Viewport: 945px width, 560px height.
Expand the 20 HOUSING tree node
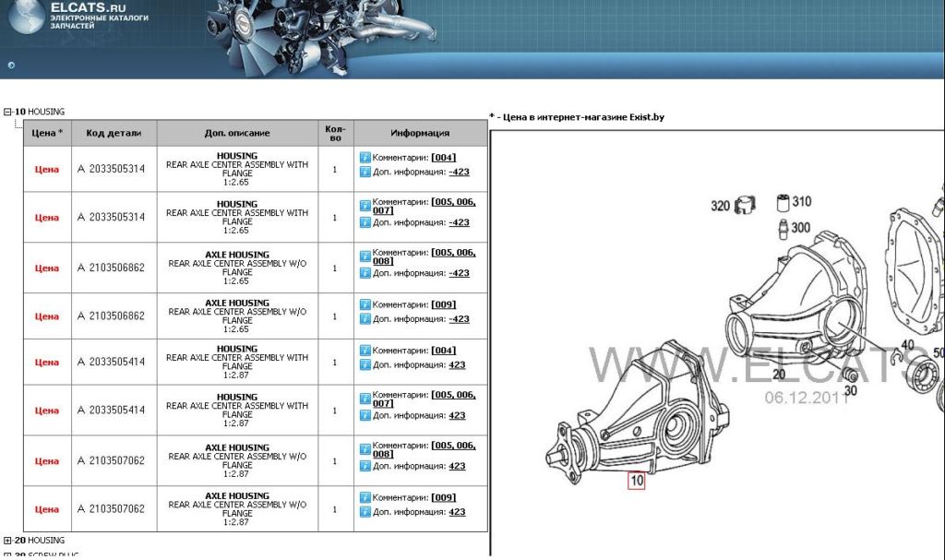[x=7, y=541]
